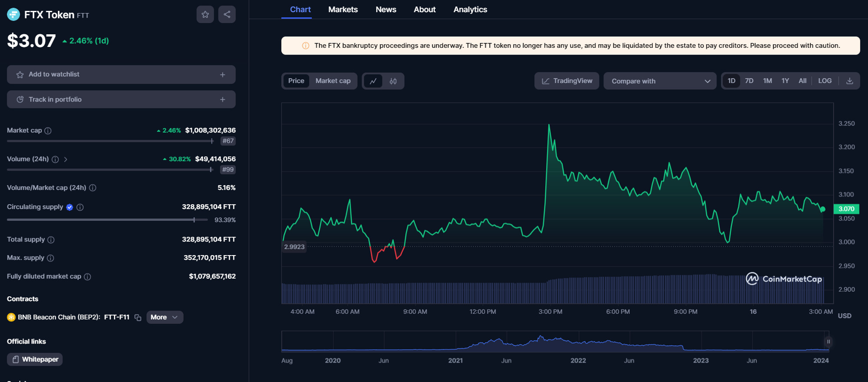Open TradingView chart button
The image size is (868, 382).
(x=566, y=81)
